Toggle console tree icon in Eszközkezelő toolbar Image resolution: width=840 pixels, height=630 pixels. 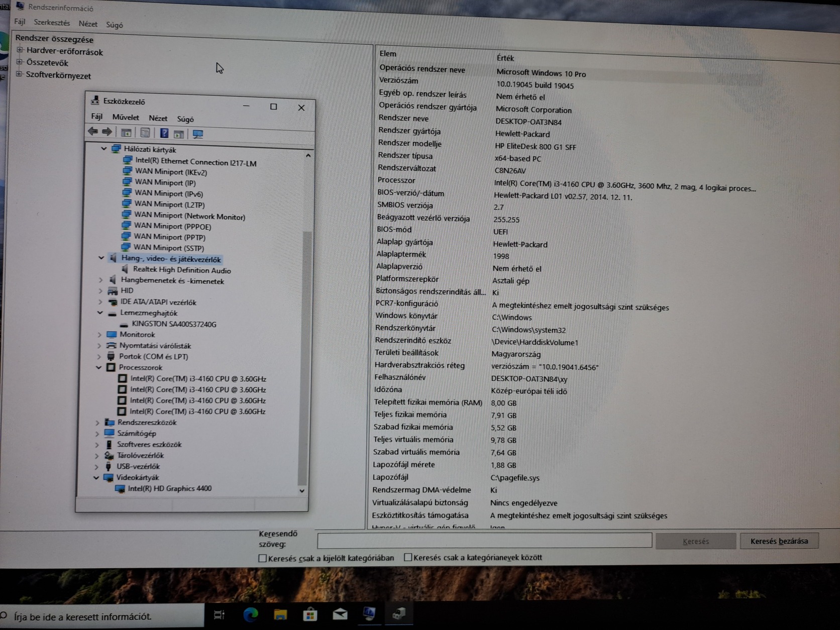tap(126, 133)
